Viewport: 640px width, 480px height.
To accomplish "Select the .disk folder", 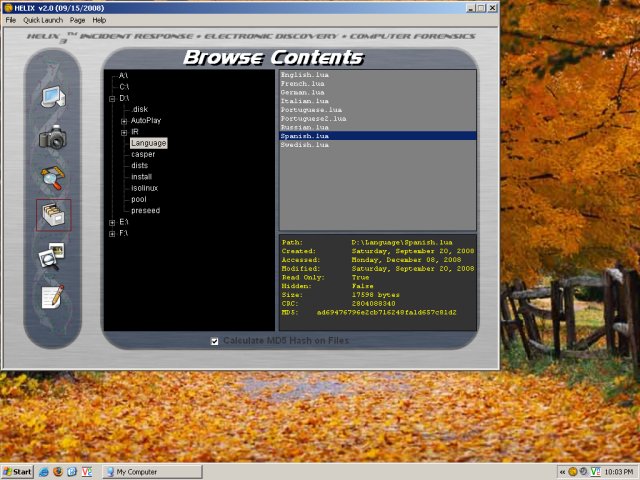I will coord(139,109).
